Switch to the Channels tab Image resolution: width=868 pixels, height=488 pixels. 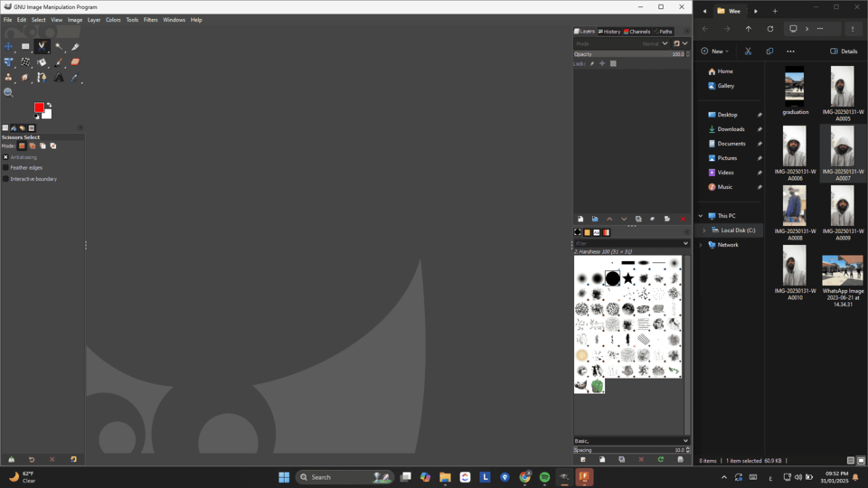coord(637,32)
